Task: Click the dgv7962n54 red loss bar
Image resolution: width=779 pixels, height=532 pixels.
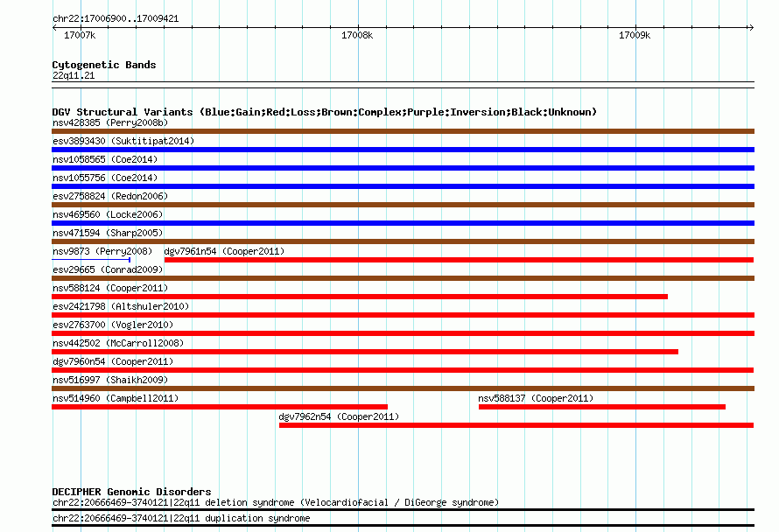Action: coord(516,425)
